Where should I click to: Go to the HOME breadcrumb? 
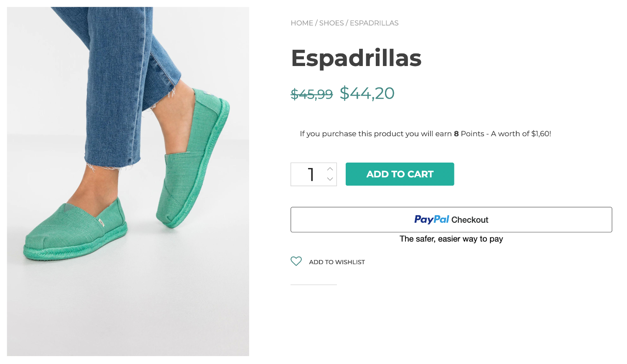pos(302,23)
